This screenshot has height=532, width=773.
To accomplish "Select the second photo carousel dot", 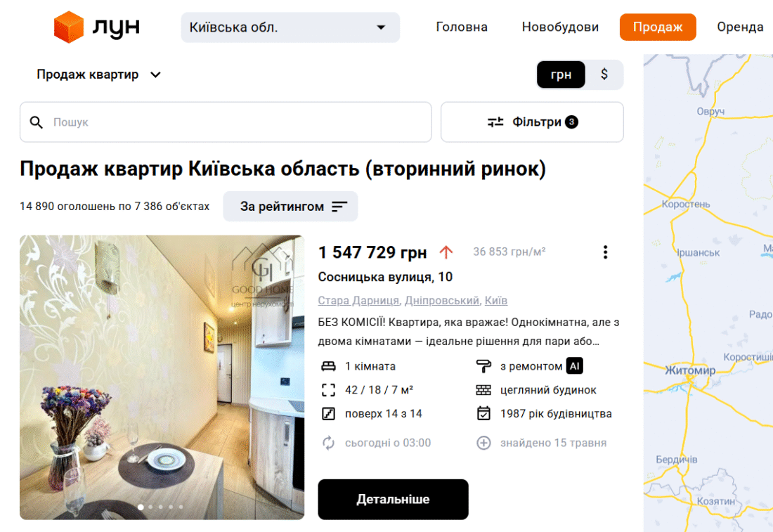I will (151, 507).
